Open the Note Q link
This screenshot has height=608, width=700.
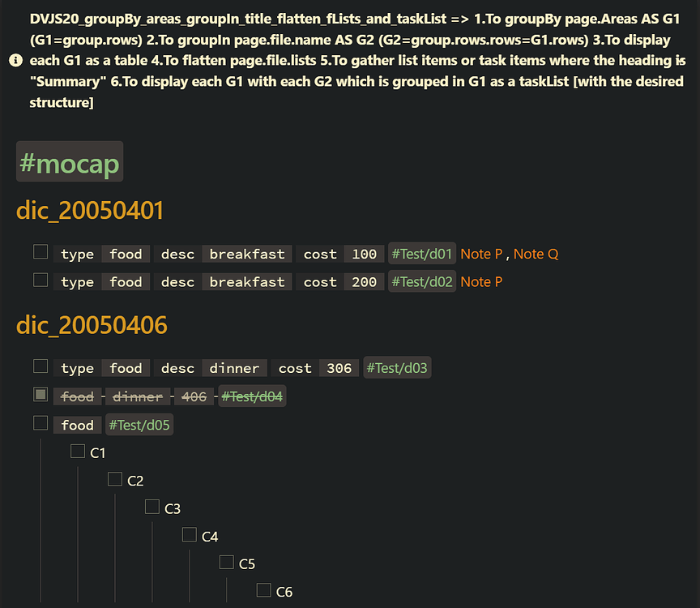click(x=536, y=254)
